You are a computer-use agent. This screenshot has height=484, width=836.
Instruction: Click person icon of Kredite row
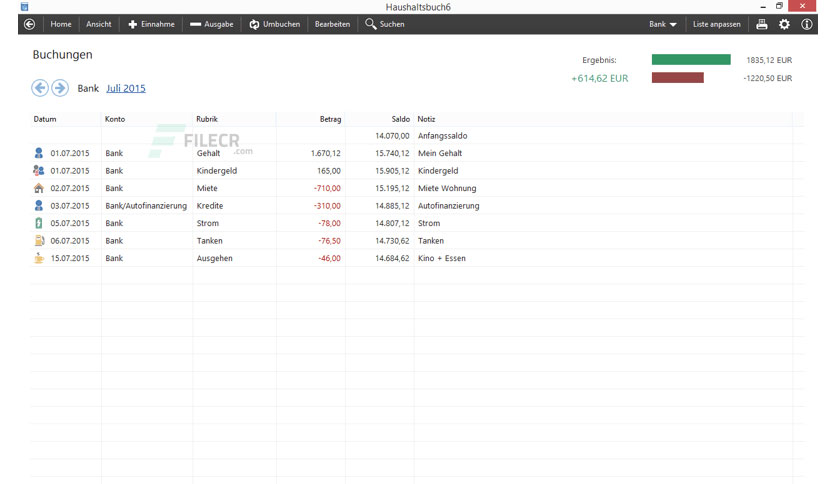coord(38,206)
